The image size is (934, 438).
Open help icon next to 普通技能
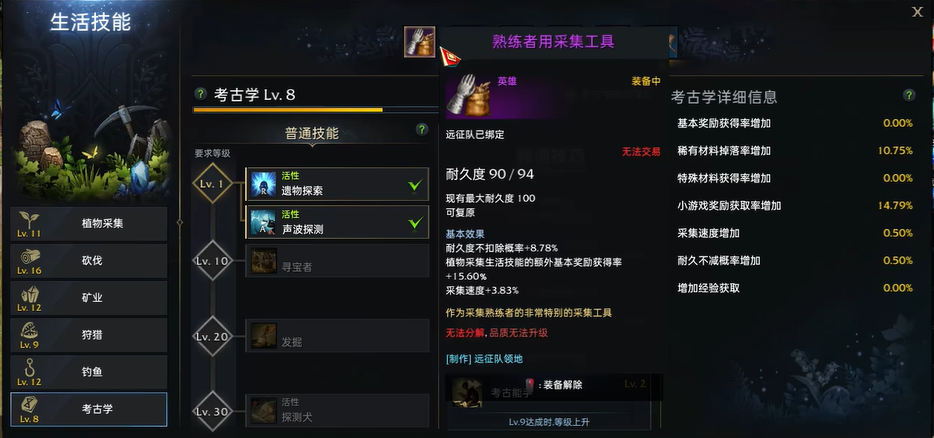point(422,129)
